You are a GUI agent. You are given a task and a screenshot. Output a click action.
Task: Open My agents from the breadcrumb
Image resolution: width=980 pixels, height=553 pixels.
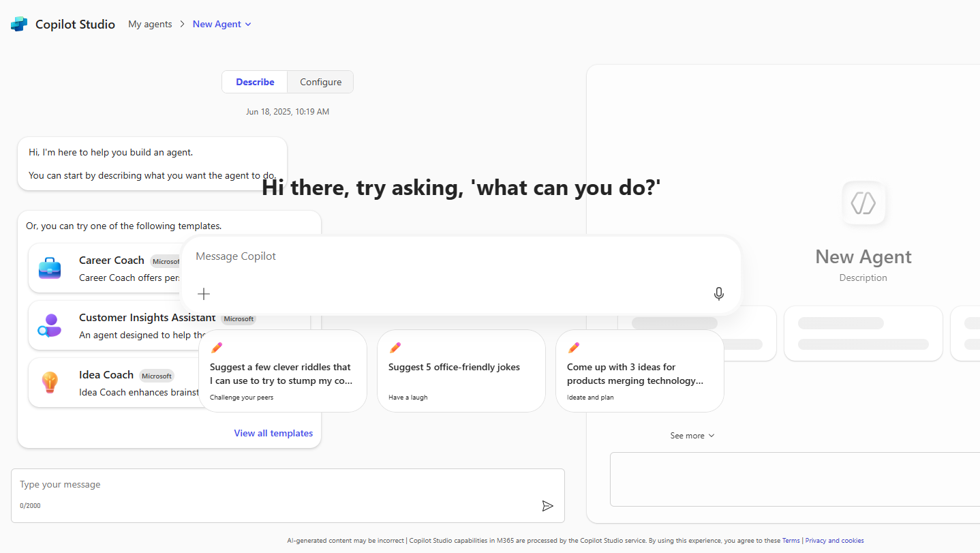coord(150,24)
